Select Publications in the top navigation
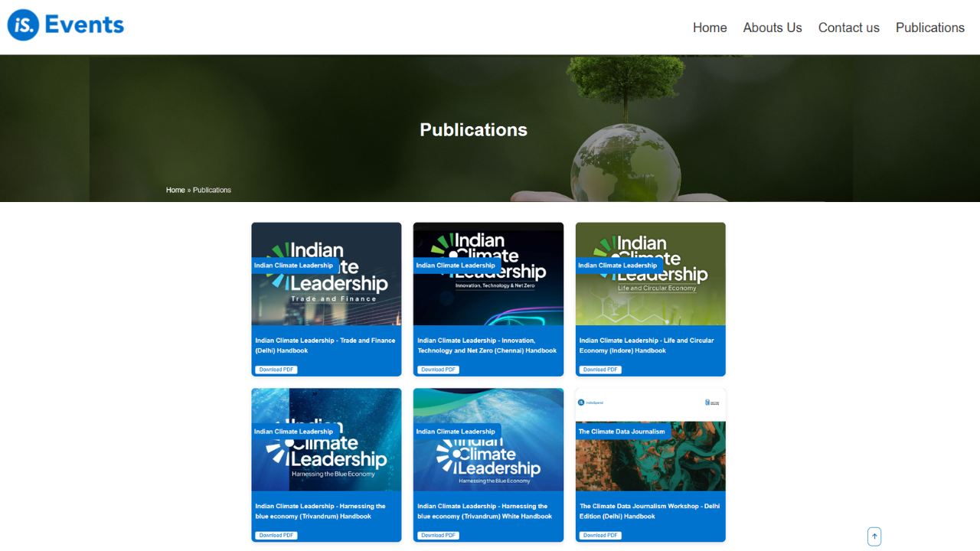The width and height of the screenshot is (980, 551). [x=929, y=28]
